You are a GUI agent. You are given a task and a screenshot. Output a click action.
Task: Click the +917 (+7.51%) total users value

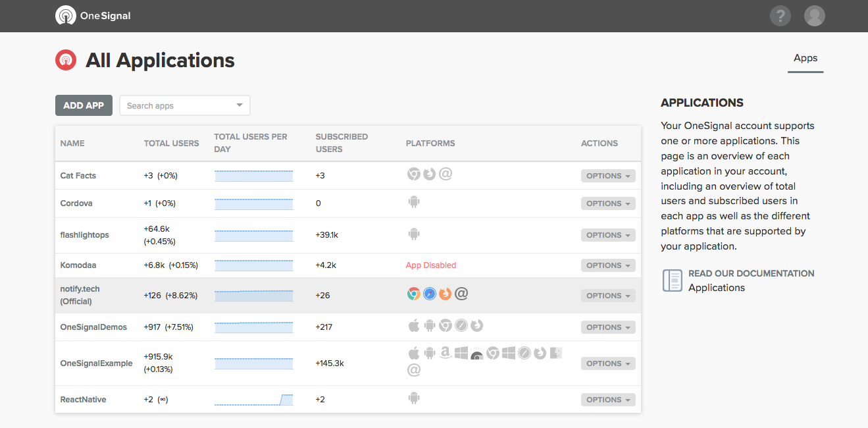coord(168,327)
